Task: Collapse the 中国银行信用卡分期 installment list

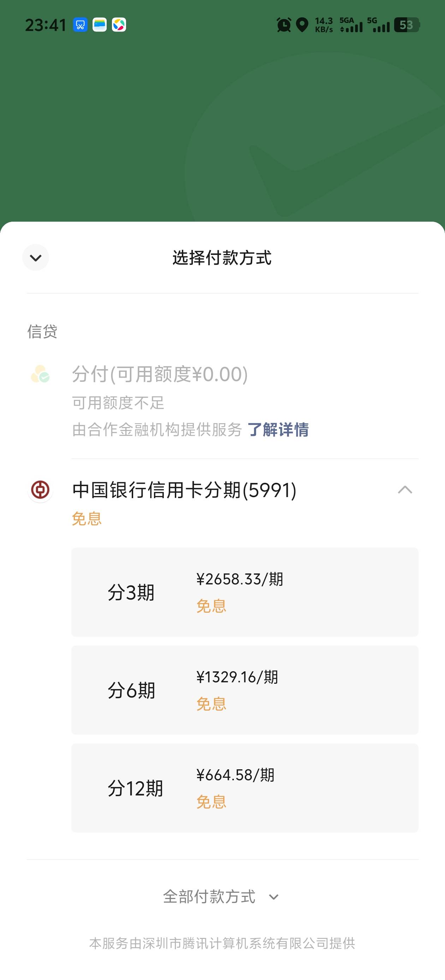Action: [405, 490]
